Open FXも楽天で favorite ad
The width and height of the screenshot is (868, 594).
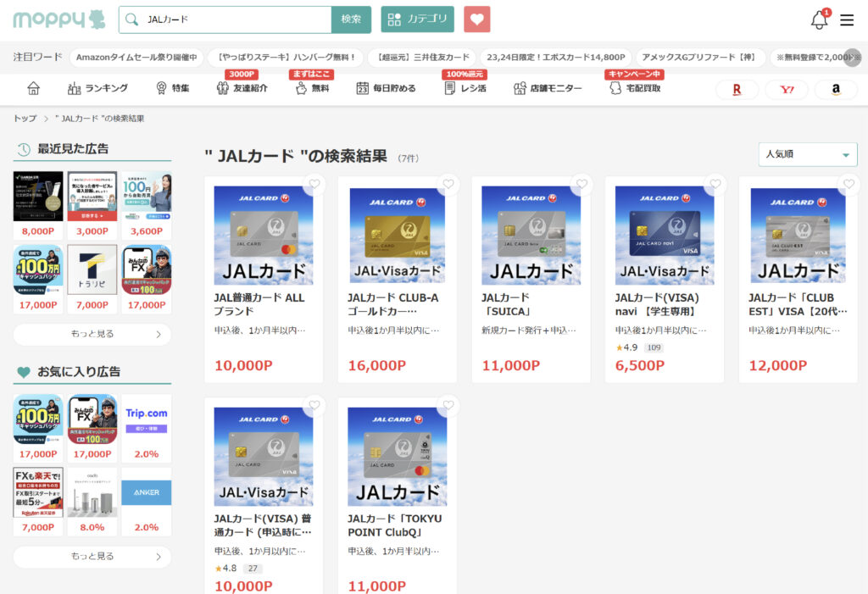[38, 492]
